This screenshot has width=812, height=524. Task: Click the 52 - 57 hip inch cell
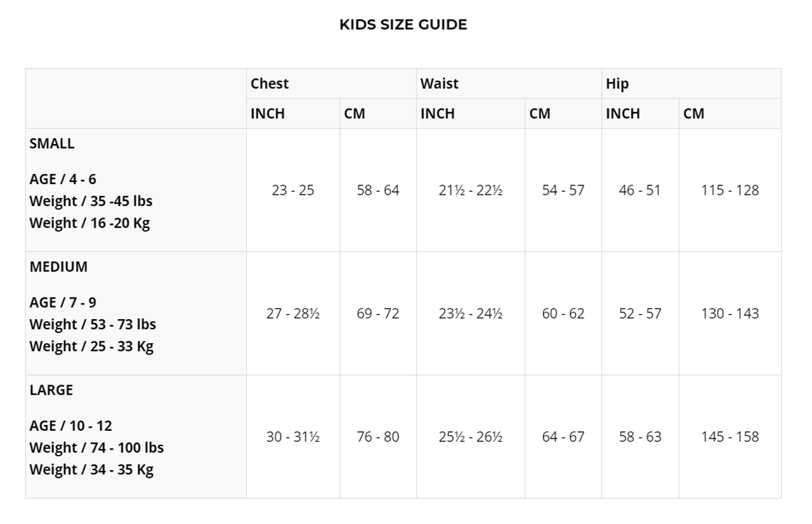pyautogui.click(x=640, y=313)
